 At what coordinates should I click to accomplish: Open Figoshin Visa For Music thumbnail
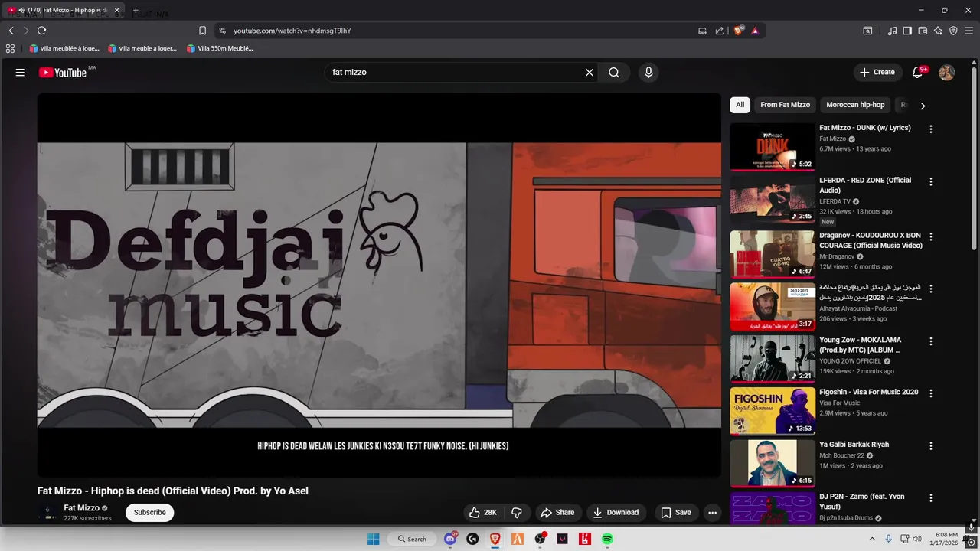772,410
